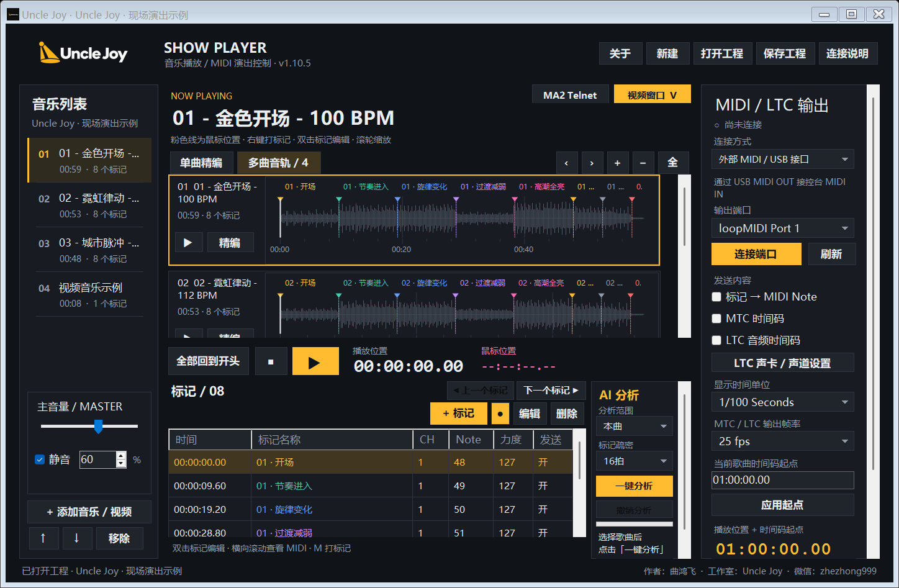Adjust the 主音量 MASTER volume slider
This screenshot has height=588, width=899.
tap(98, 427)
